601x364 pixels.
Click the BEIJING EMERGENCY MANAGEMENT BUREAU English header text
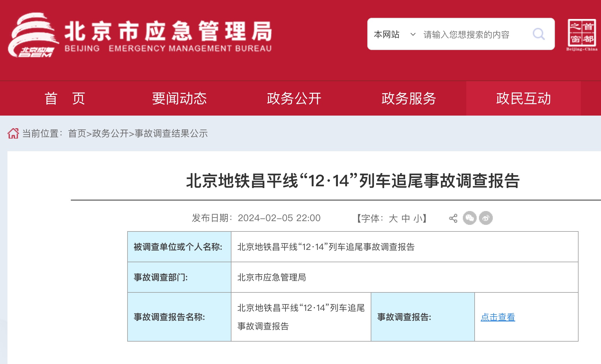click(x=168, y=48)
